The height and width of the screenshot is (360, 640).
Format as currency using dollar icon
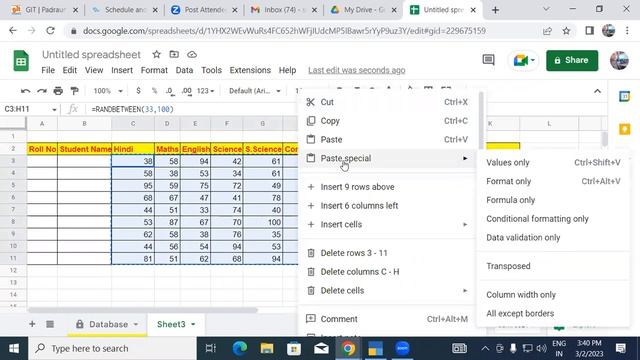[x=138, y=91]
